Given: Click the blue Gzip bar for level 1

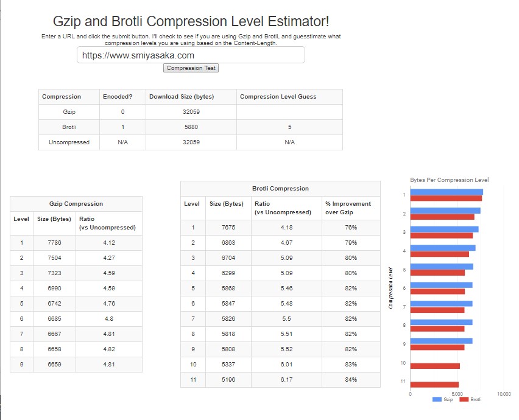Looking at the screenshot, I should pyautogui.click(x=447, y=192).
